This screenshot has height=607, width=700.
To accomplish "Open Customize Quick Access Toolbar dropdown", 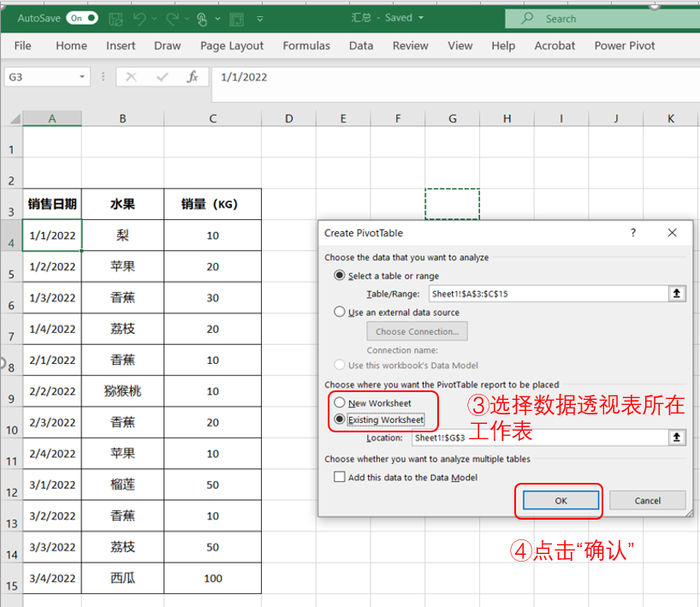I will click(260, 19).
